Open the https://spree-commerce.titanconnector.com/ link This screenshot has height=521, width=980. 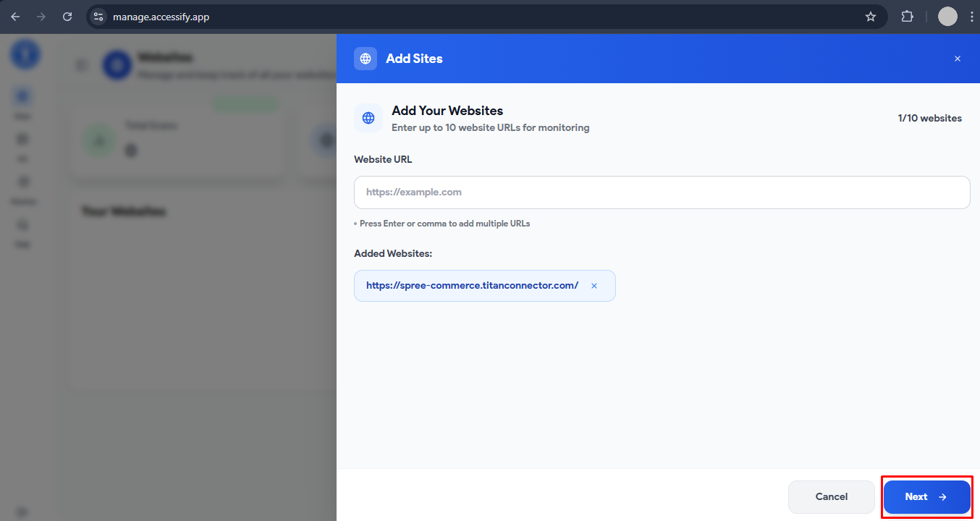472,285
